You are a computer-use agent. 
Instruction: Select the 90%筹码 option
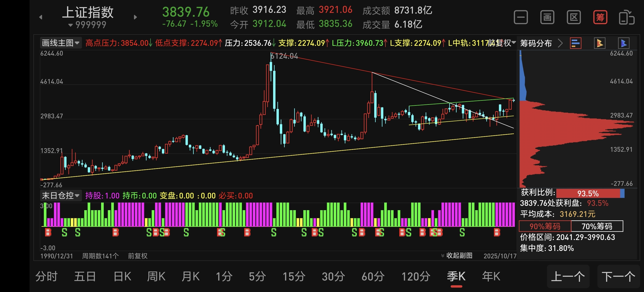click(545, 226)
